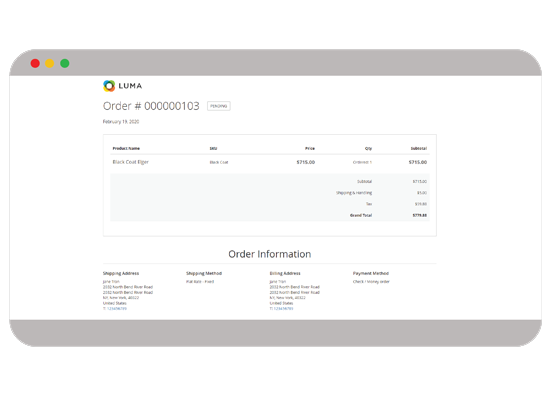Click the Order Information heading
The width and height of the screenshot is (551, 395).
point(270,254)
